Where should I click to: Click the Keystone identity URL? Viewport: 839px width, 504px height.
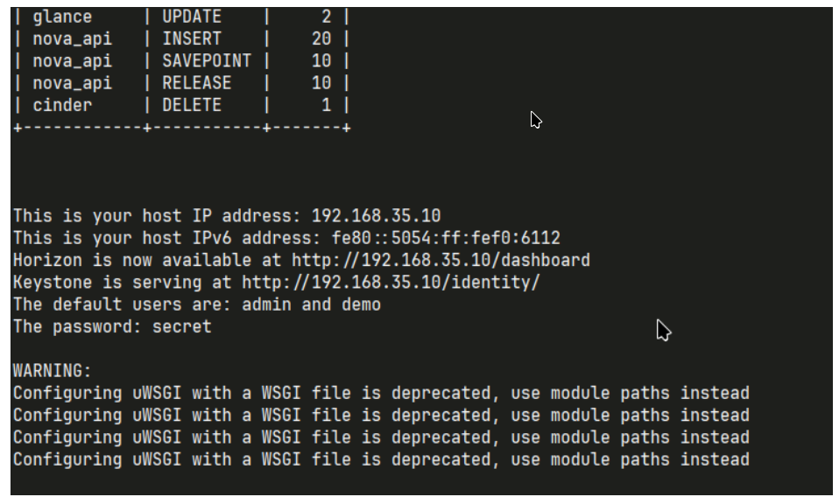[x=391, y=283]
